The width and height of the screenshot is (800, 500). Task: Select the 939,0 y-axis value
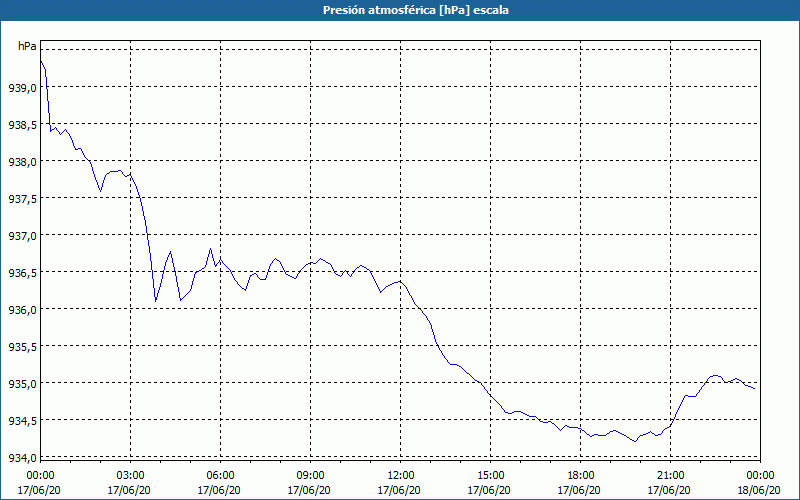click(22, 88)
